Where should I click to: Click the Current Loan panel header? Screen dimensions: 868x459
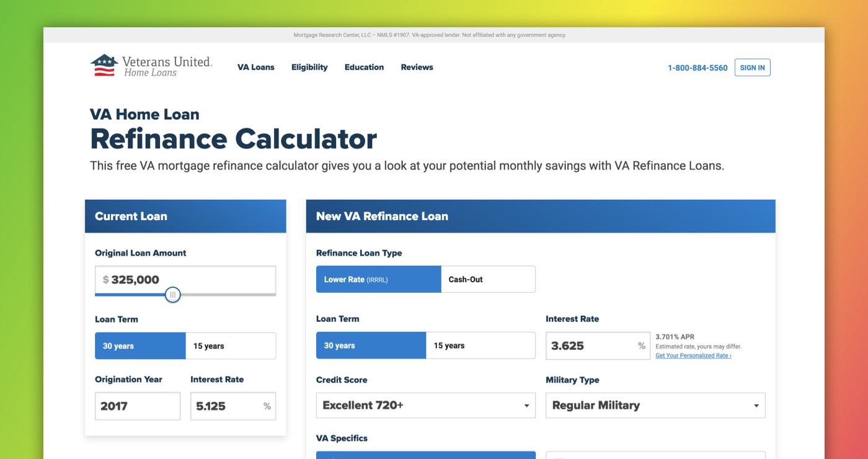[x=185, y=216]
